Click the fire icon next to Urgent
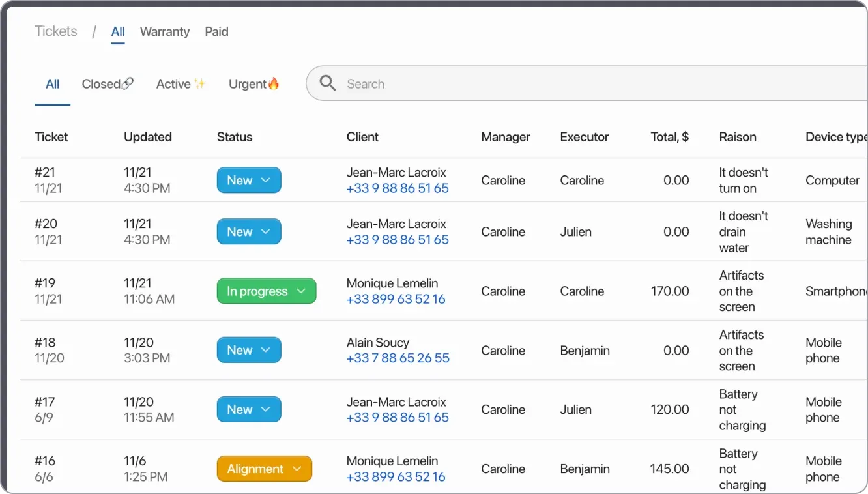 click(274, 83)
